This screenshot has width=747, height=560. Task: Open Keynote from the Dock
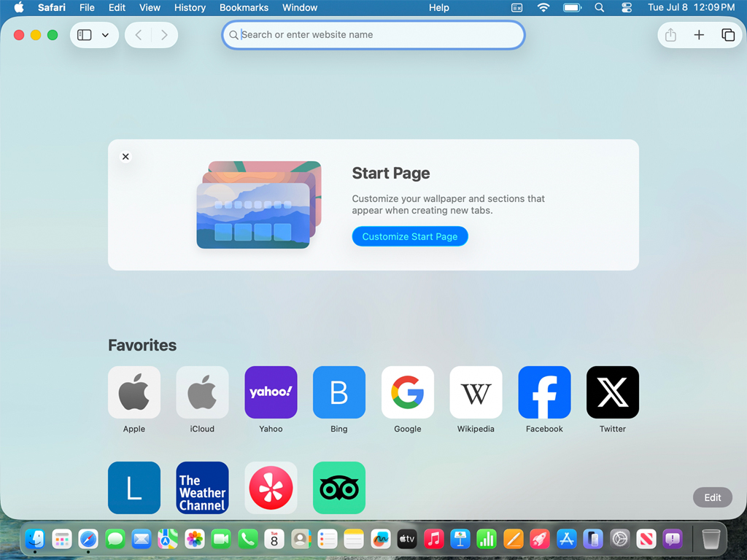[x=460, y=539]
